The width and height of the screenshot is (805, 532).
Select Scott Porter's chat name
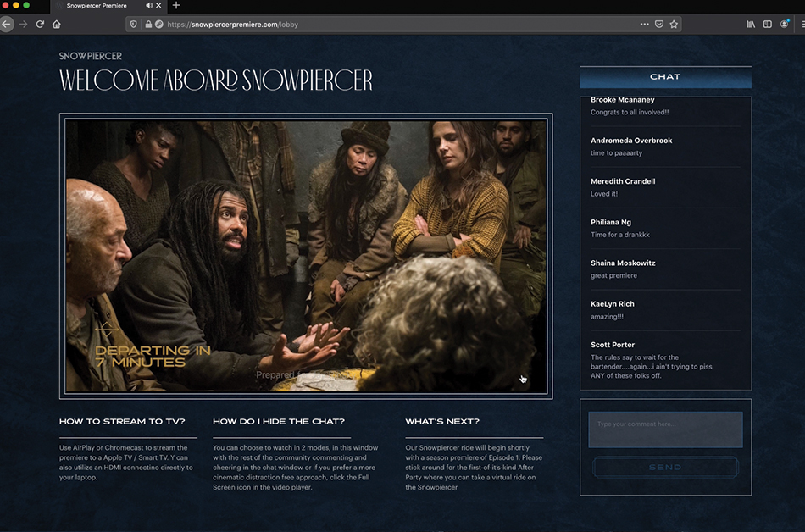(x=613, y=345)
